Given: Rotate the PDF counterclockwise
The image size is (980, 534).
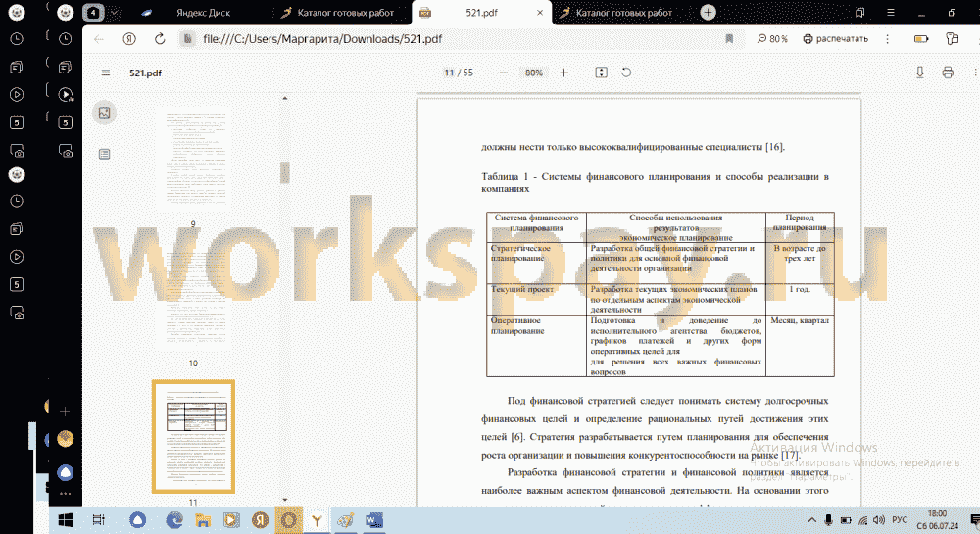Looking at the screenshot, I should [625, 73].
